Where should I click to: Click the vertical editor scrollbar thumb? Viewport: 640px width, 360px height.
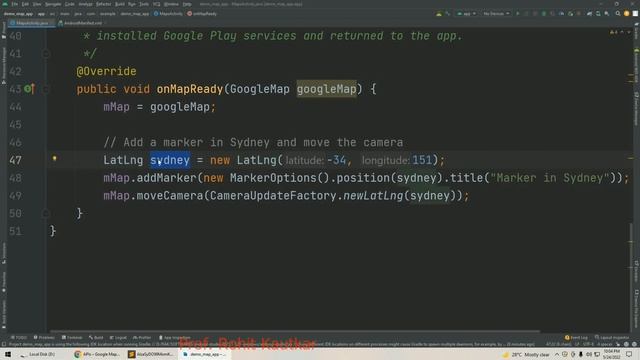[x=631, y=277]
